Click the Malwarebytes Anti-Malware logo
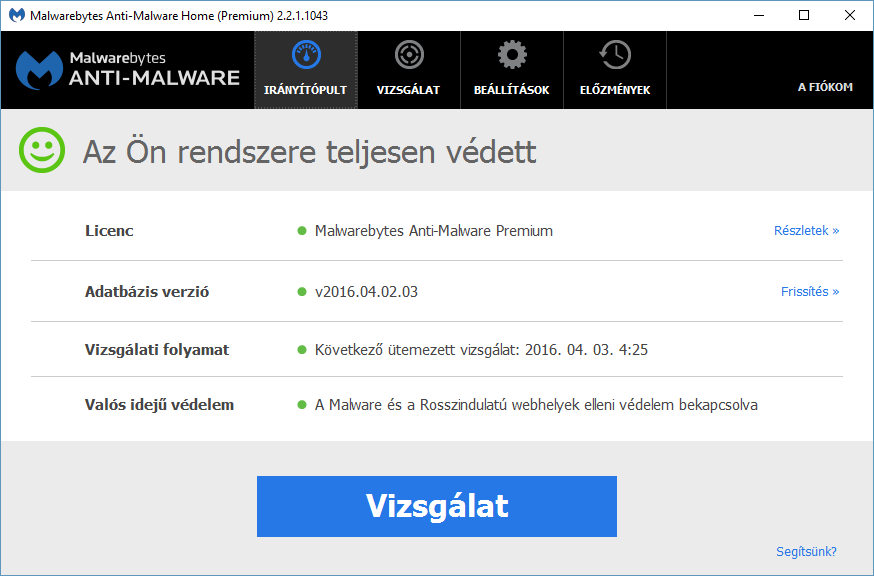The width and height of the screenshot is (874, 576). pyautogui.click(x=128, y=70)
